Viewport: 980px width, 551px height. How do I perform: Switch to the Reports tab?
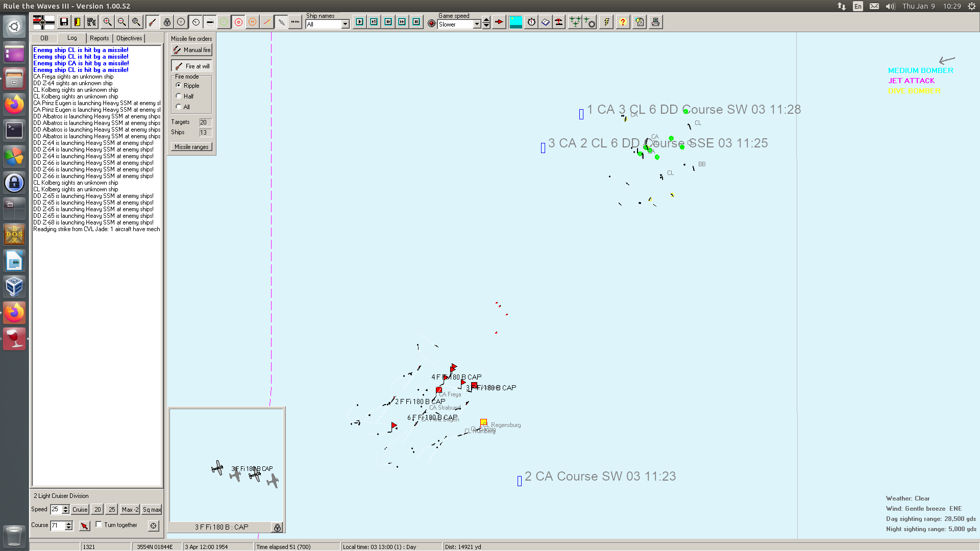[x=99, y=38]
